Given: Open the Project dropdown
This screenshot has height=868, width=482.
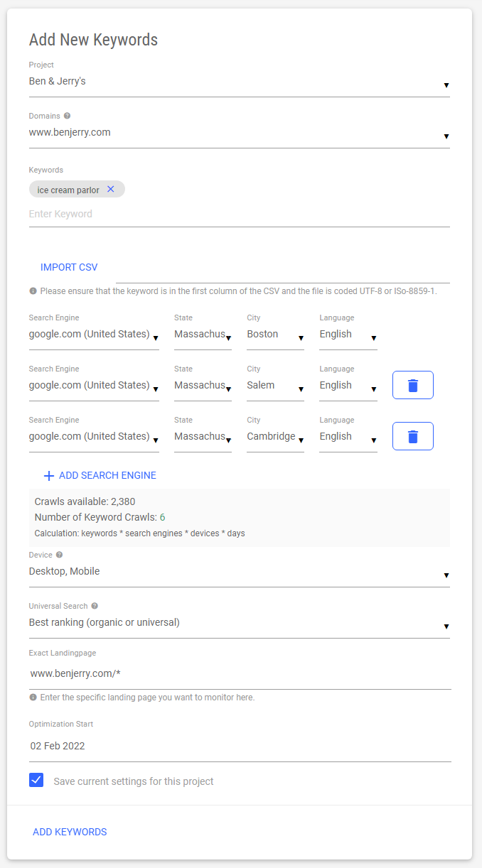Looking at the screenshot, I should 240,82.
